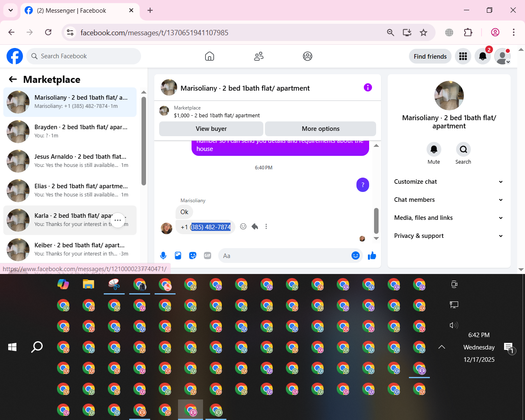Open conversation information purple icon
Image resolution: width=525 pixels, height=420 pixels.
pos(368,87)
